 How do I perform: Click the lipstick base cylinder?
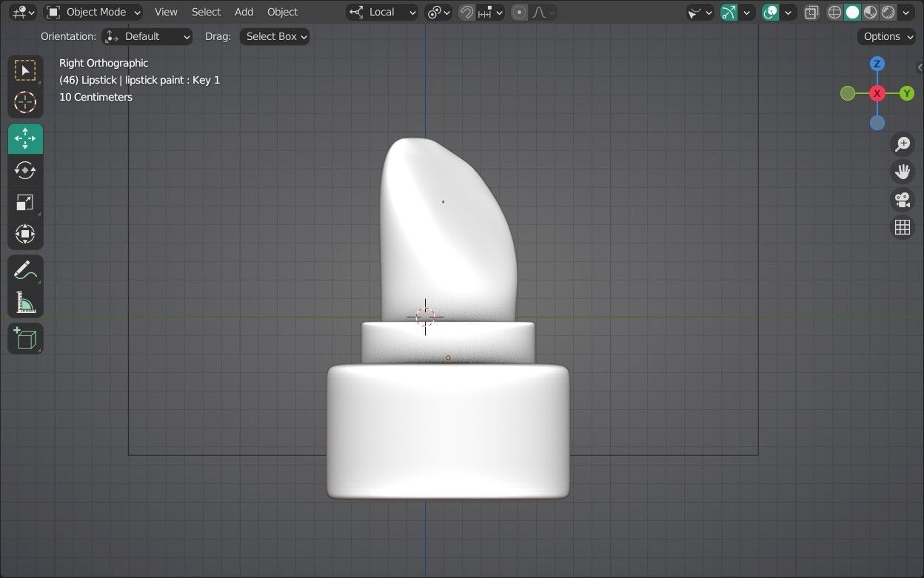pyautogui.click(x=448, y=431)
